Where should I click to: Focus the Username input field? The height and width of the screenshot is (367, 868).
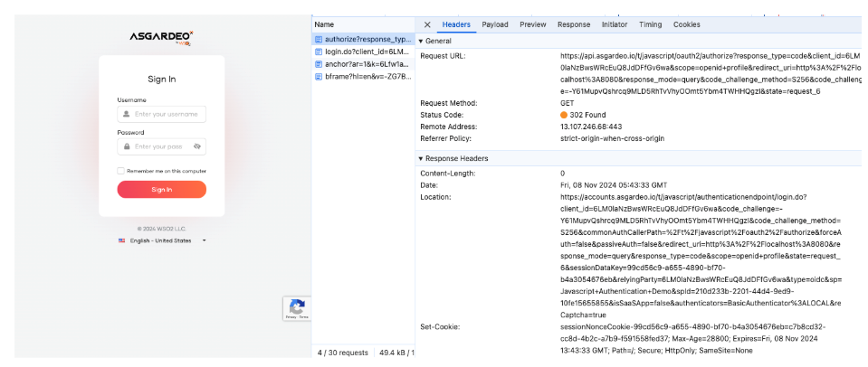pos(162,115)
